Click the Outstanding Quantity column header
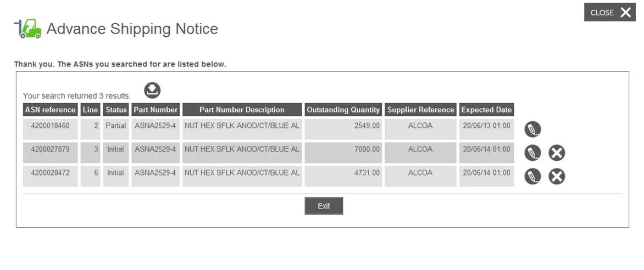644x270 pixels. tap(343, 110)
